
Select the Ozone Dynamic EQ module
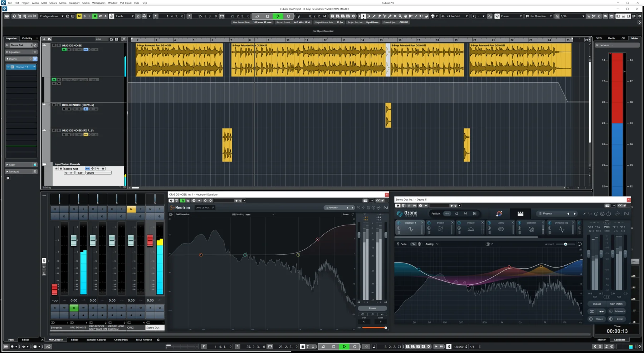pyautogui.click(x=561, y=227)
